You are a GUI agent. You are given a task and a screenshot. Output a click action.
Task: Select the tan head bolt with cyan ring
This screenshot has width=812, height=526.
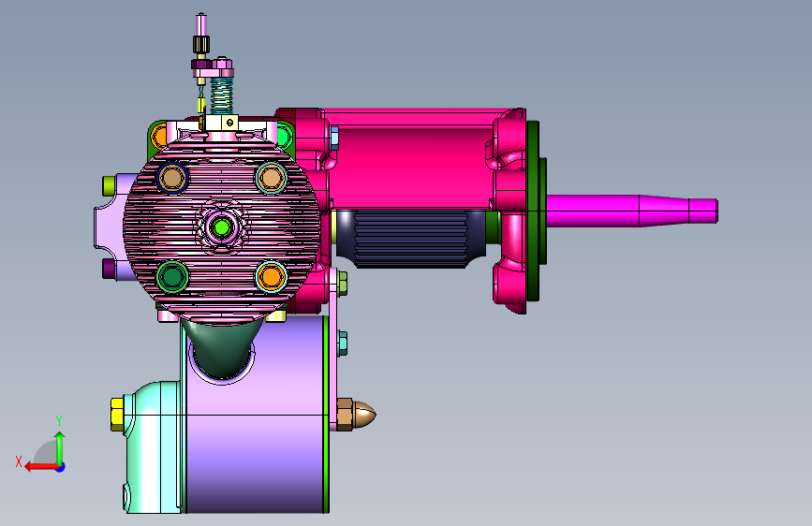(271, 178)
